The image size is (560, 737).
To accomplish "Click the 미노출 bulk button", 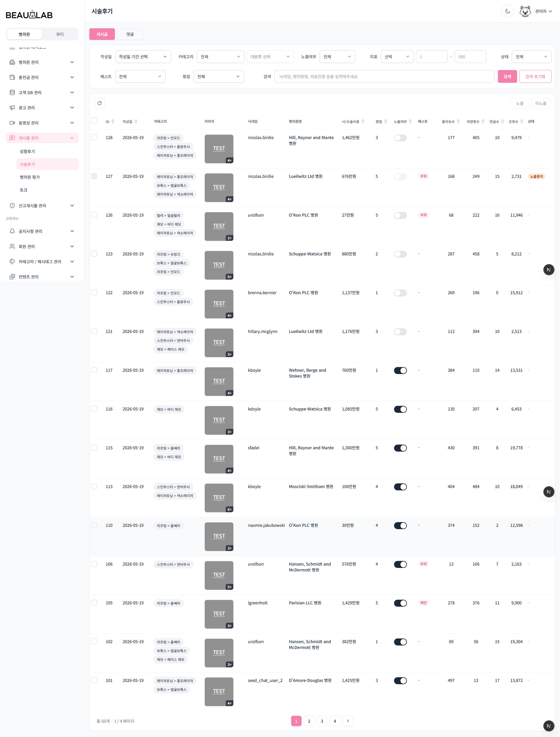I will [541, 103].
